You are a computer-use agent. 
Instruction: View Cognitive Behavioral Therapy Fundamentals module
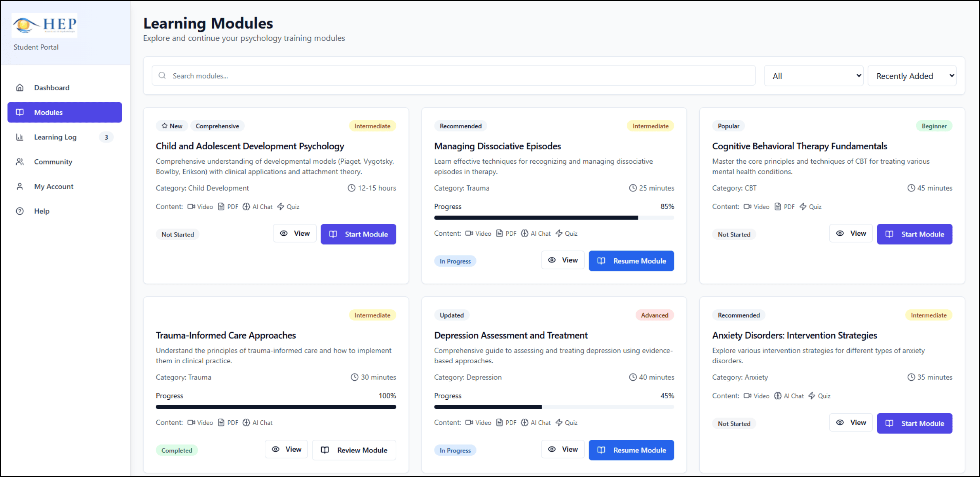851,233
